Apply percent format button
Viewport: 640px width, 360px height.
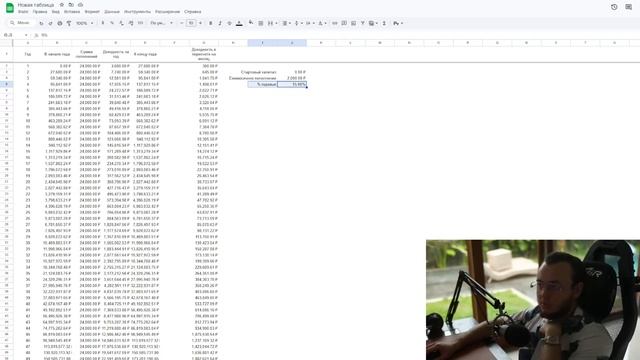coord(112,23)
